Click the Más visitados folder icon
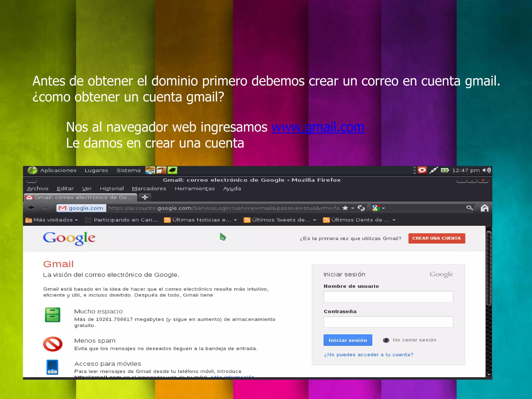This screenshot has width=532, height=399. pyautogui.click(x=29, y=220)
